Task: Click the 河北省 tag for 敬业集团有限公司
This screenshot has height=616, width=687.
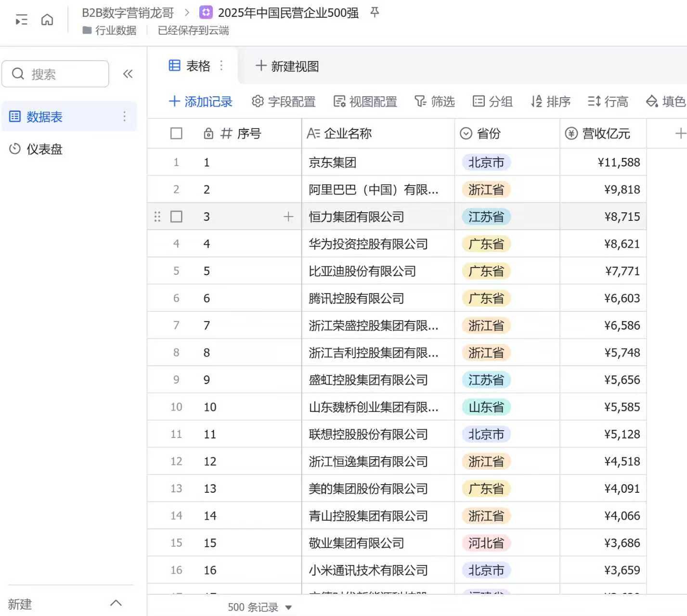Action: click(486, 543)
